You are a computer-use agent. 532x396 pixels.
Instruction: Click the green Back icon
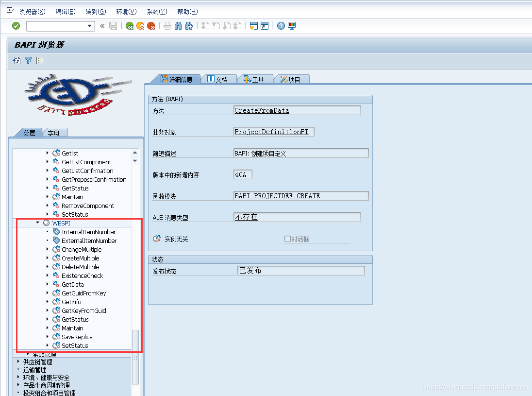click(129, 26)
